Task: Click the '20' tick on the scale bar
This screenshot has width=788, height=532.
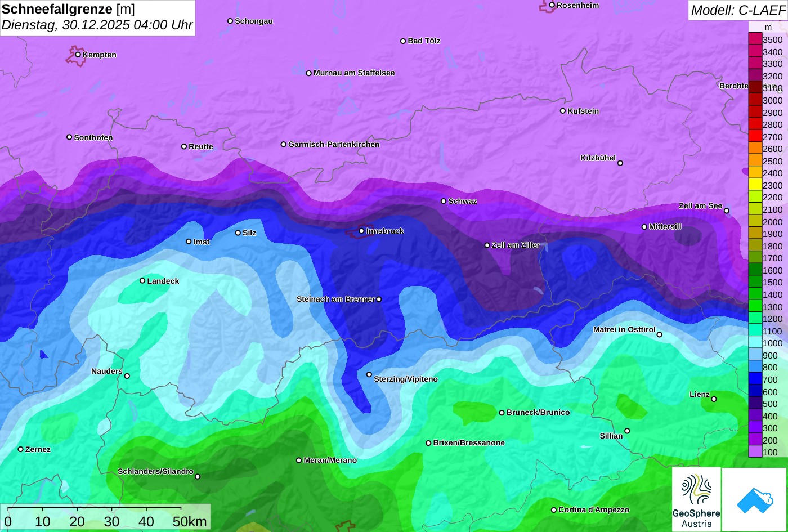Action: coord(77,521)
